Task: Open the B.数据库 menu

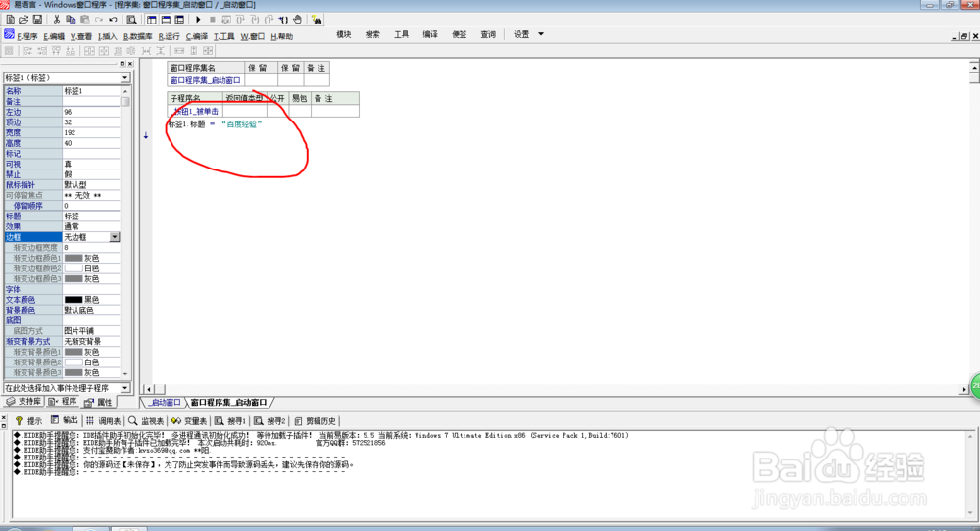Action: click(x=137, y=37)
